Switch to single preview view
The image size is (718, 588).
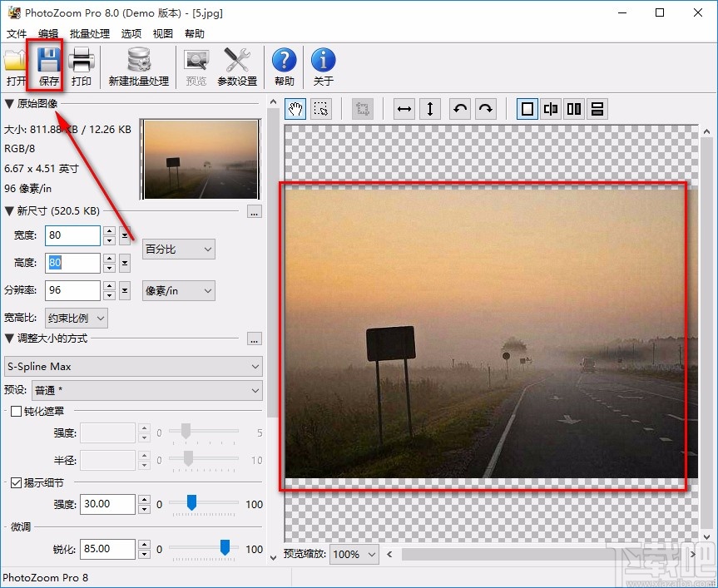pos(527,109)
